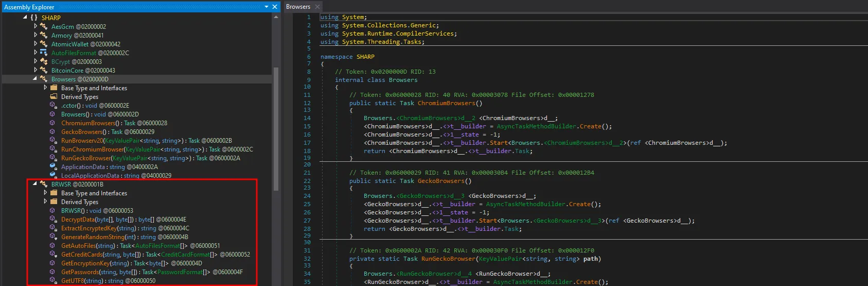Collapse the BRWSR class node
868x286 pixels.
pos(35,184)
